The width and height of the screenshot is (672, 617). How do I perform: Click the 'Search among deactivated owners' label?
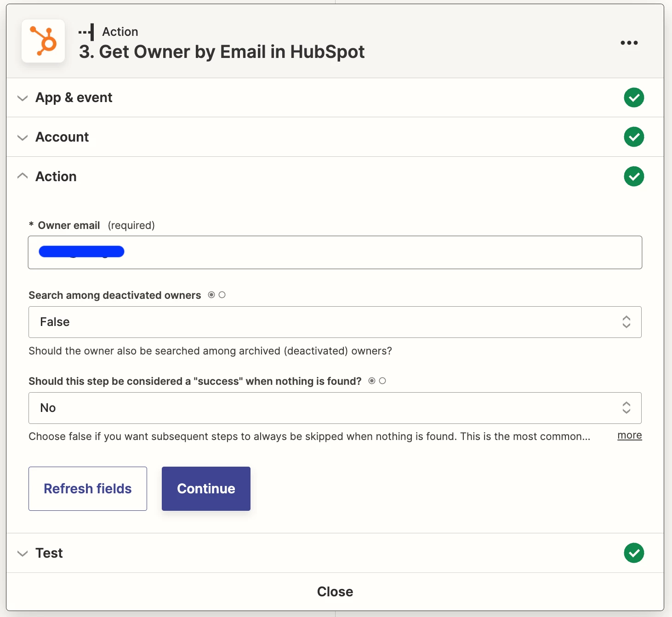pos(115,295)
